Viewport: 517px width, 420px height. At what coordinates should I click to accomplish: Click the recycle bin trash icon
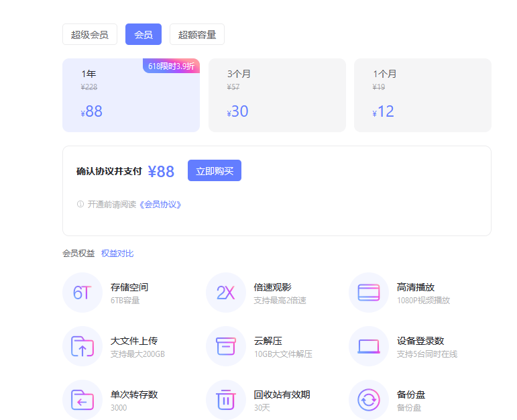[x=225, y=400]
